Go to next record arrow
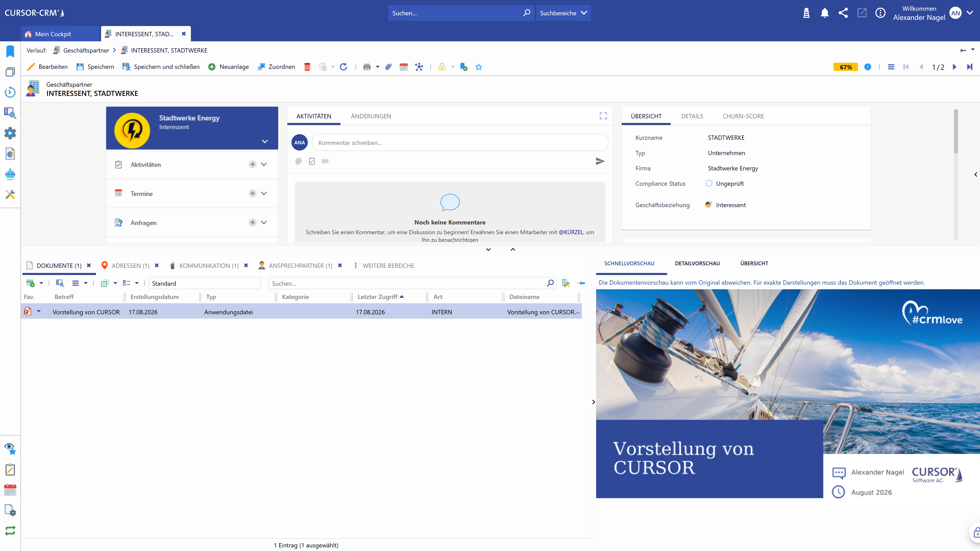 pyautogui.click(x=954, y=67)
